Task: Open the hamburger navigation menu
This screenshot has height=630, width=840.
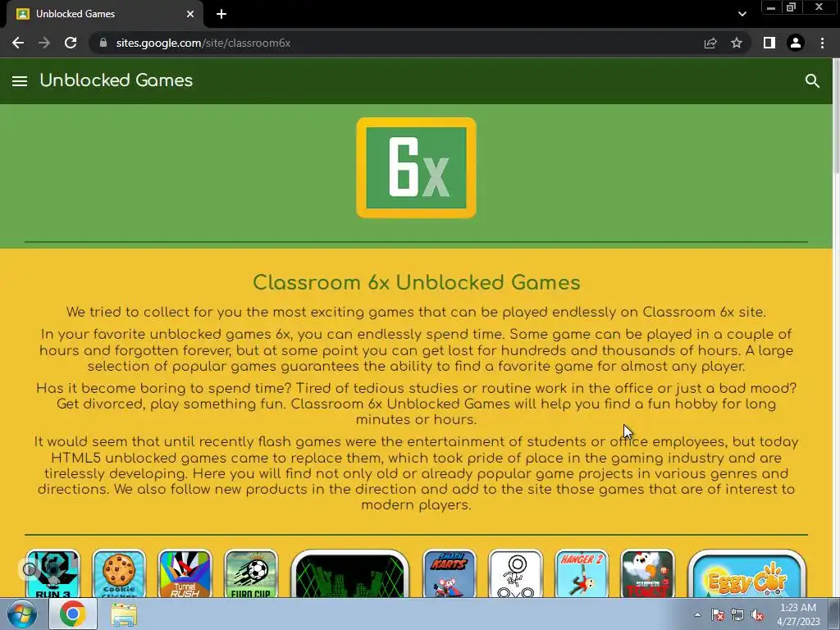Action: (x=20, y=81)
